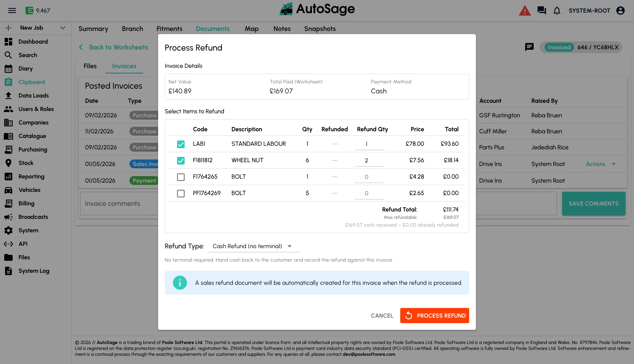Uncheck the F1811812 Wheel Nut checkbox
Screen dimensions: 634x364
(x=181, y=161)
